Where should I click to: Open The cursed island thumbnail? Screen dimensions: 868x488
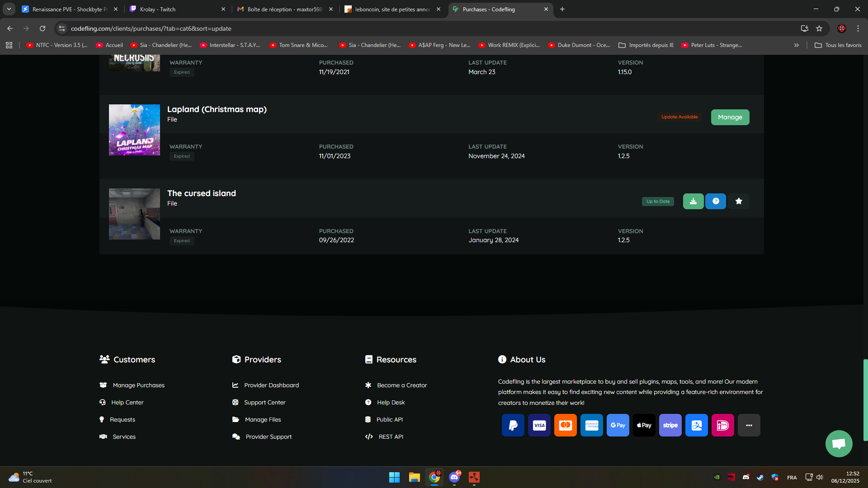(x=134, y=214)
